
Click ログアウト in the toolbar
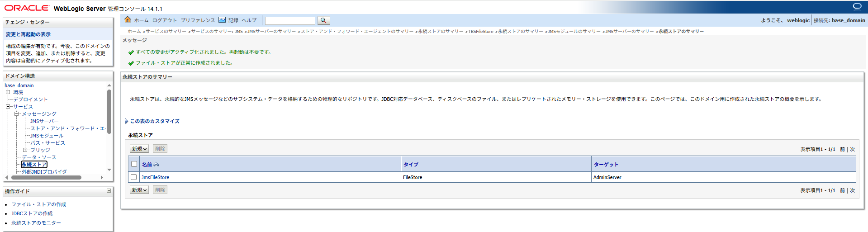165,20
